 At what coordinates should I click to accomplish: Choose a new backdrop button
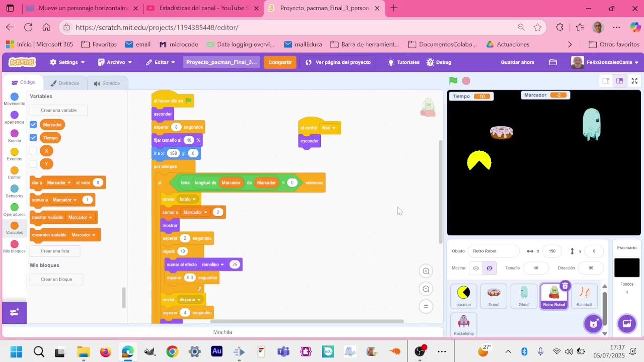pos(627,323)
